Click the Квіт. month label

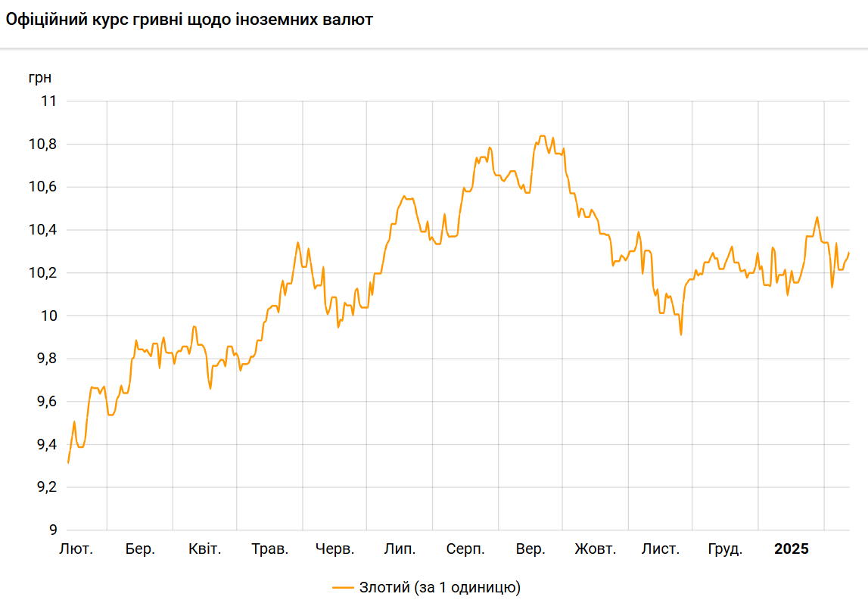click(x=204, y=549)
